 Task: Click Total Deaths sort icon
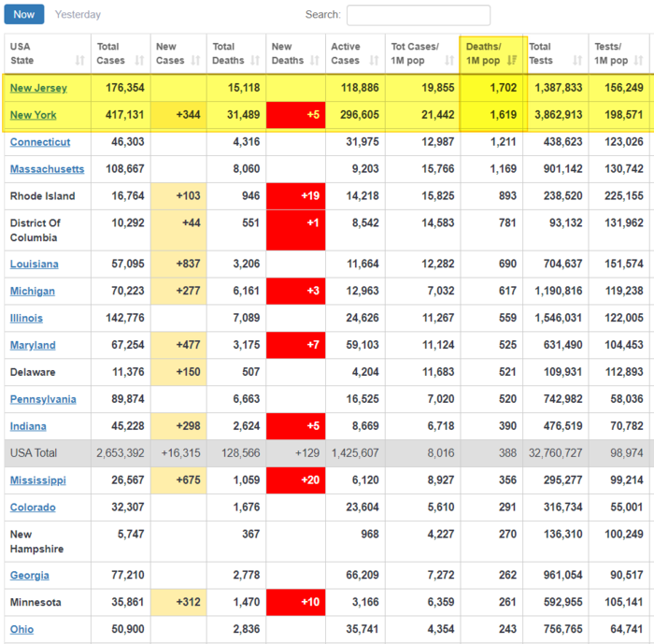pos(255,61)
